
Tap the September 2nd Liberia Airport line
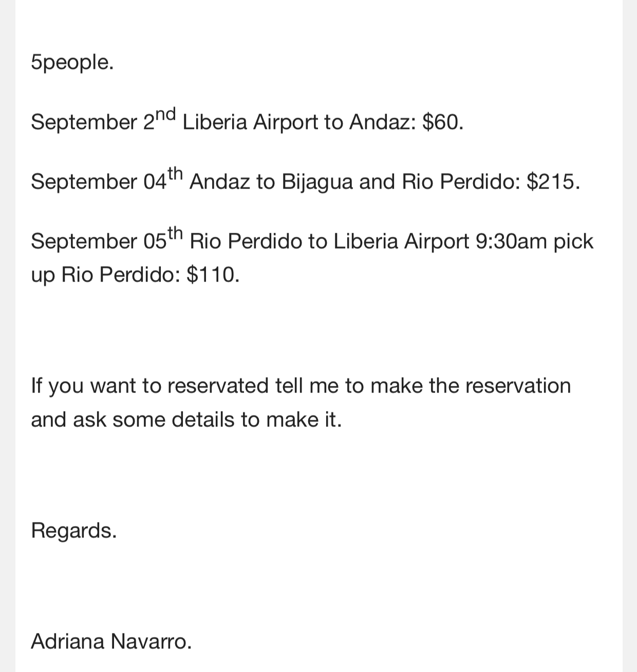point(247,121)
